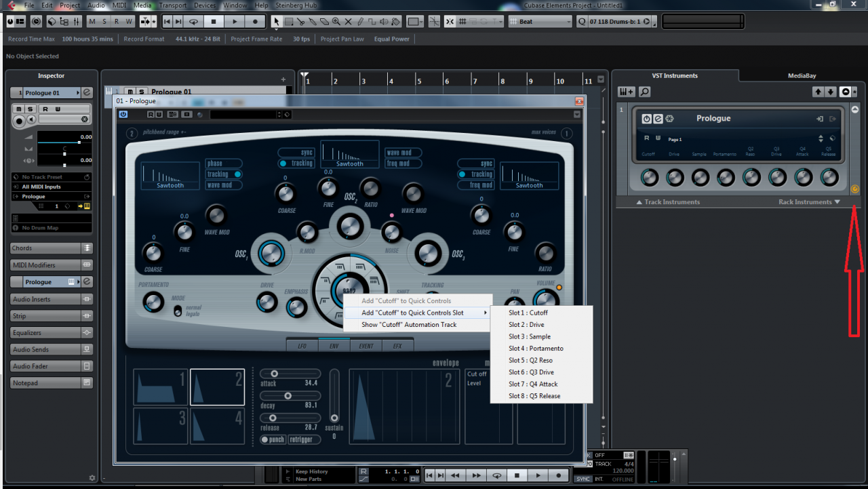
Task: Switch to the MediaBay tab
Action: tap(802, 76)
